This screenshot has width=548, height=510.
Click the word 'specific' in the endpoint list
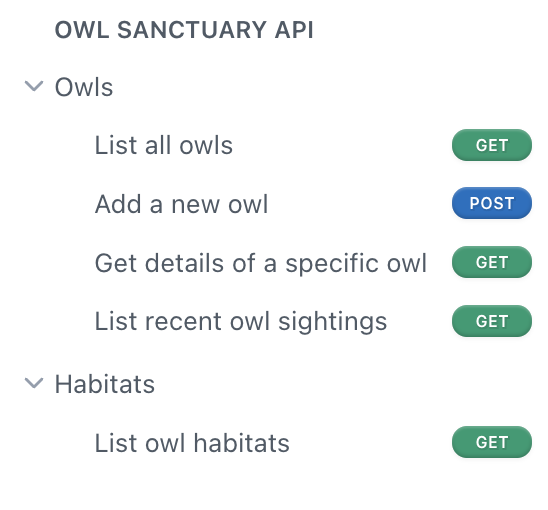[332, 264]
